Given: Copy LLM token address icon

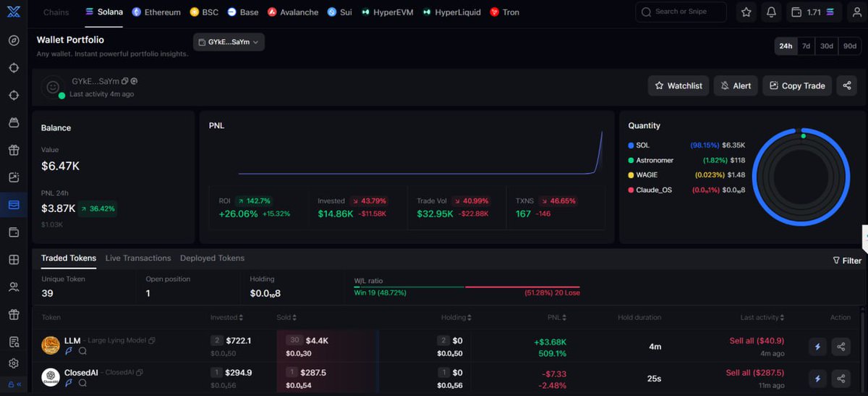Looking at the screenshot, I should tap(152, 341).
